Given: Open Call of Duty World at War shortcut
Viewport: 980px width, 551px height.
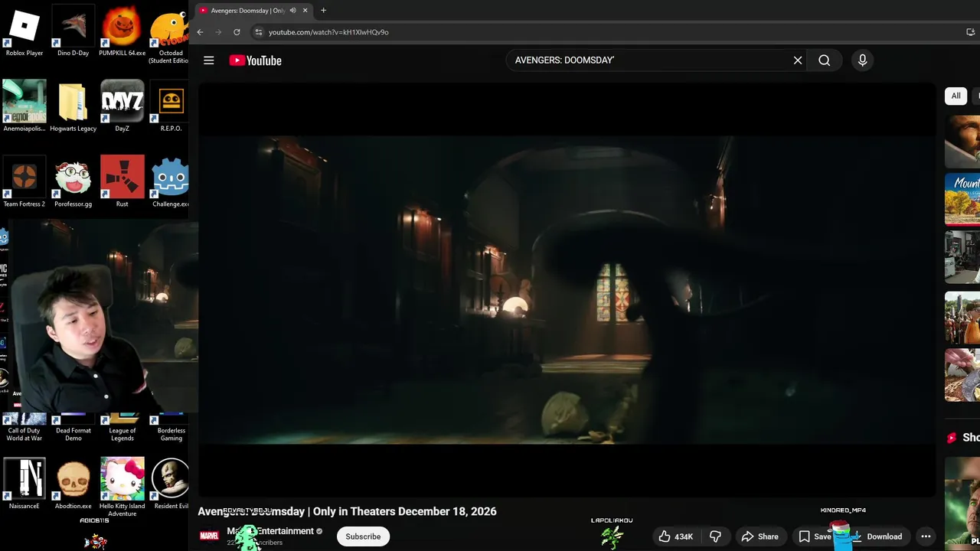Looking at the screenshot, I should point(24,428).
